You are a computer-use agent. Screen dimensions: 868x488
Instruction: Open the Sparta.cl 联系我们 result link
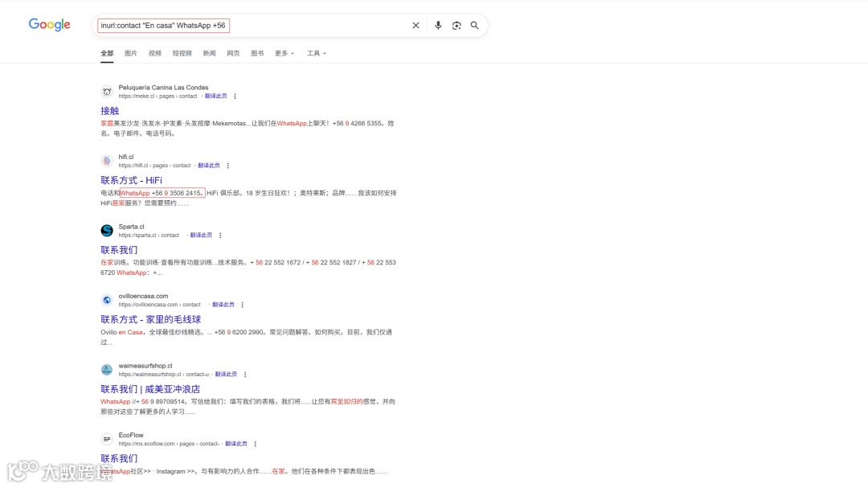coord(119,250)
